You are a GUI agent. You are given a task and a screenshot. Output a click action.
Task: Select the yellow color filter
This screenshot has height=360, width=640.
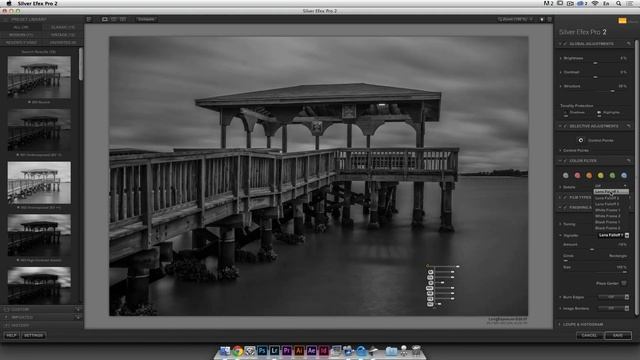(x=601, y=176)
